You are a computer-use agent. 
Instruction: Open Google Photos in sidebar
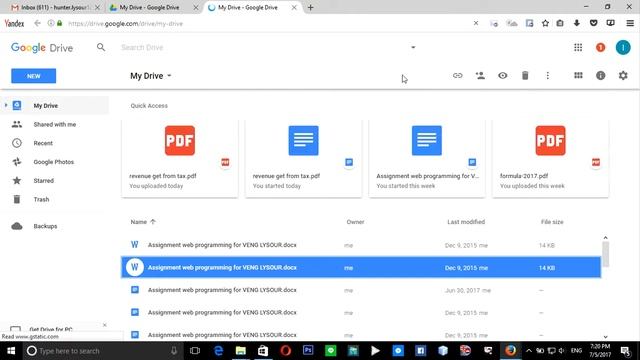coord(53,162)
